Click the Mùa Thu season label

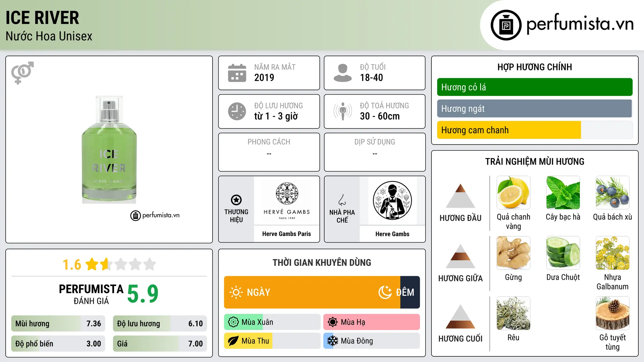(255, 341)
